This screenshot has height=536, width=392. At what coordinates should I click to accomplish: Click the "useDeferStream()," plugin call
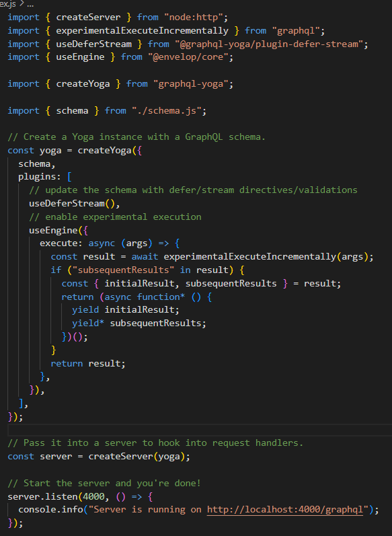[x=75, y=203]
